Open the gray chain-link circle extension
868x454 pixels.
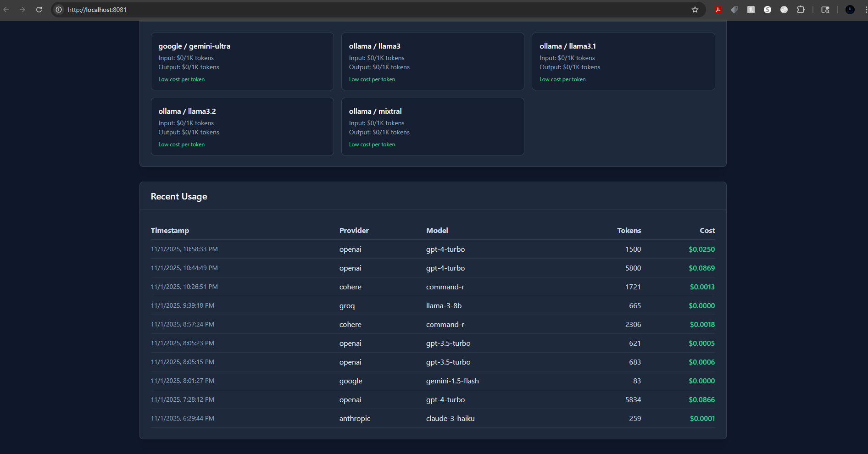click(784, 10)
